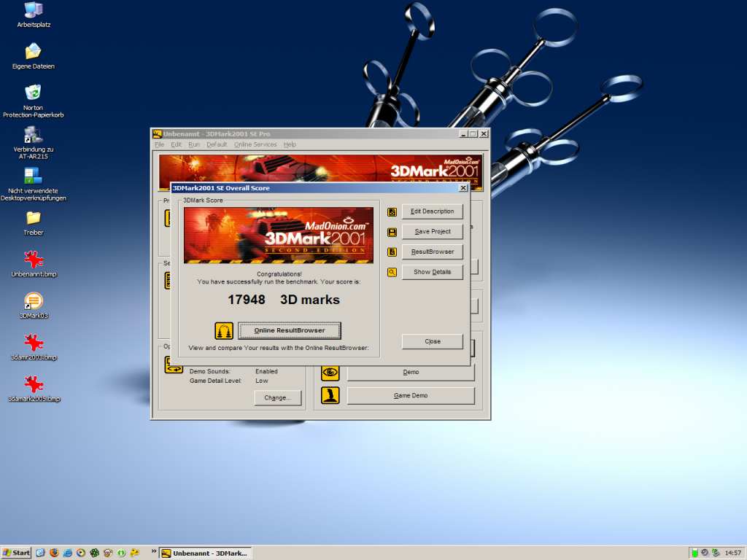Viewport: 747px width, 560px height.
Task: Click the 14:57 taskbar clock
Action: [x=732, y=553]
